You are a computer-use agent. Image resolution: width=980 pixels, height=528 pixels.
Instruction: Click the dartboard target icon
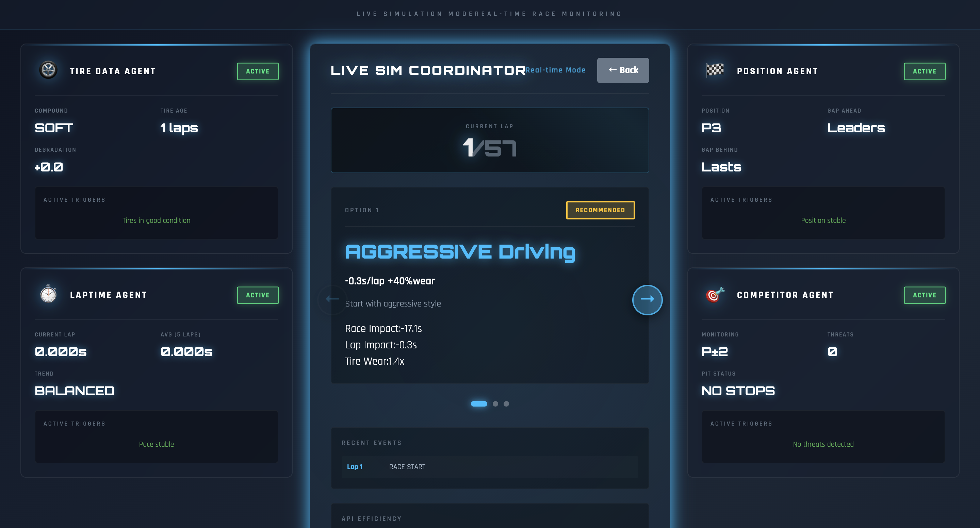coord(715,294)
